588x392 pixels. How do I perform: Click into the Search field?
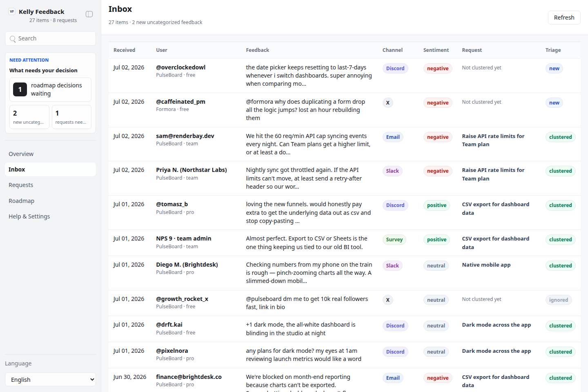point(51,38)
